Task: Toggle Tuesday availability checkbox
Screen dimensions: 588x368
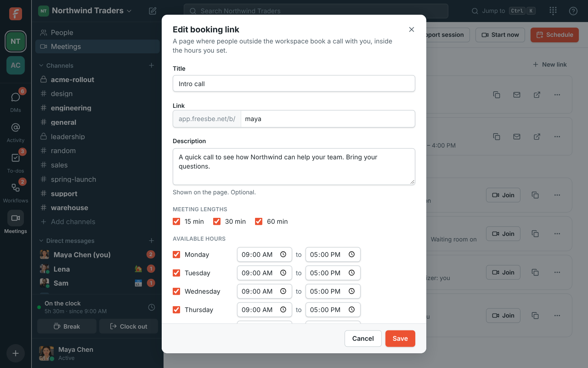Action: pyautogui.click(x=176, y=273)
